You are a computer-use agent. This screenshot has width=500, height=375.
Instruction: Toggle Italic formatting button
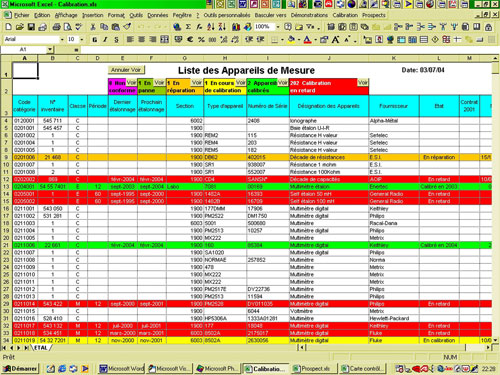pos(105,39)
